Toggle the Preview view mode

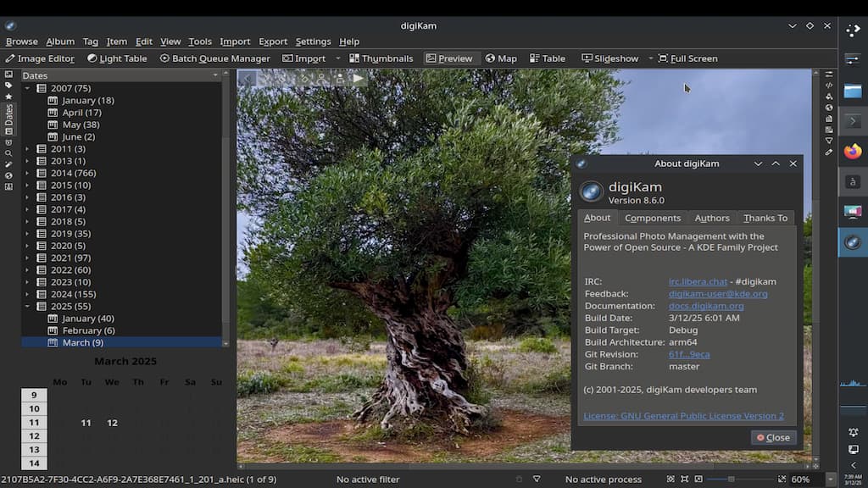click(x=448, y=58)
